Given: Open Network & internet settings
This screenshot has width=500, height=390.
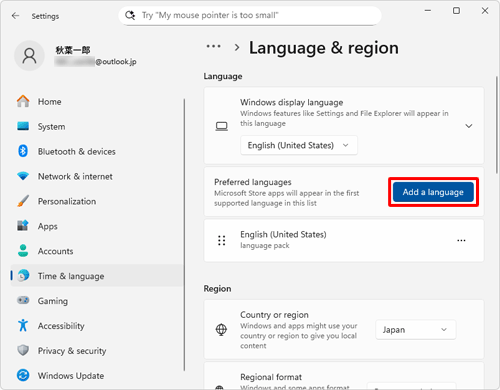Looking at the screenshot, I should click(x=97, y=176).
